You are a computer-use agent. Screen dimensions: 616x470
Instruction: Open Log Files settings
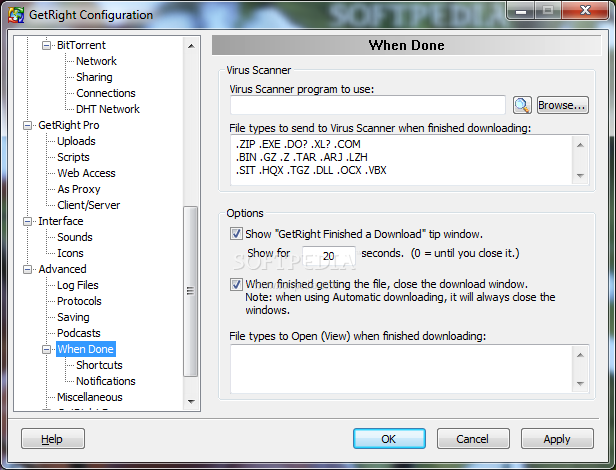point(78,285)
